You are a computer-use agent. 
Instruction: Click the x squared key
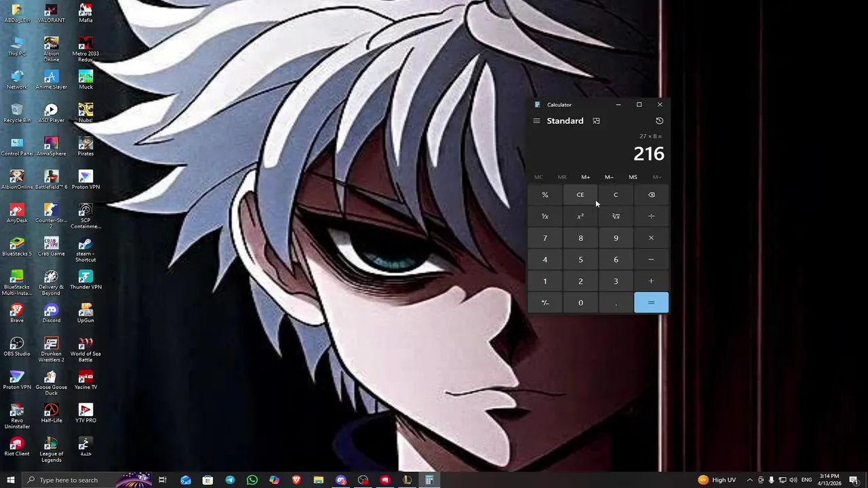point(580,216)
